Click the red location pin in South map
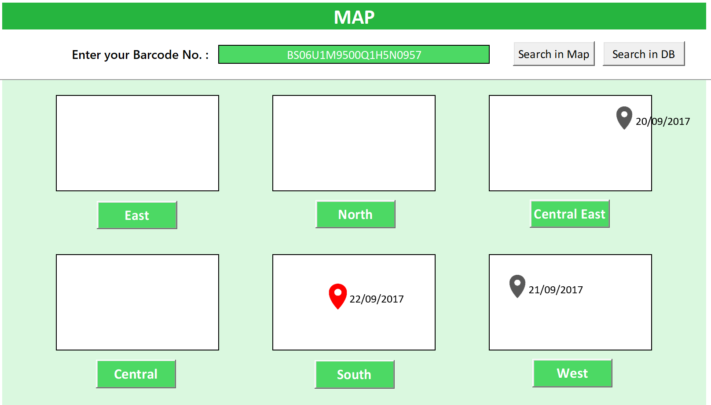Screen dimensions: 711x405 [x=338, y=296]
